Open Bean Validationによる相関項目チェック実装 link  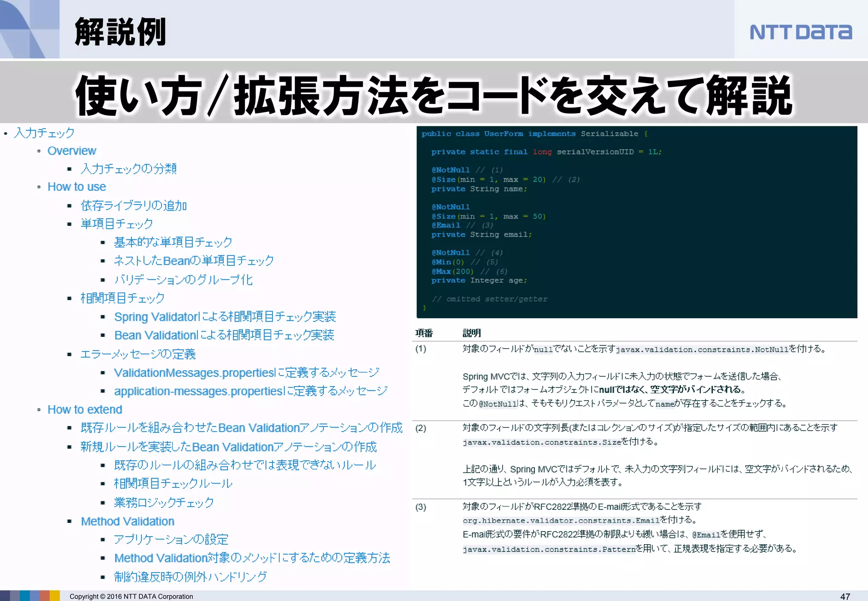point(224,335)
